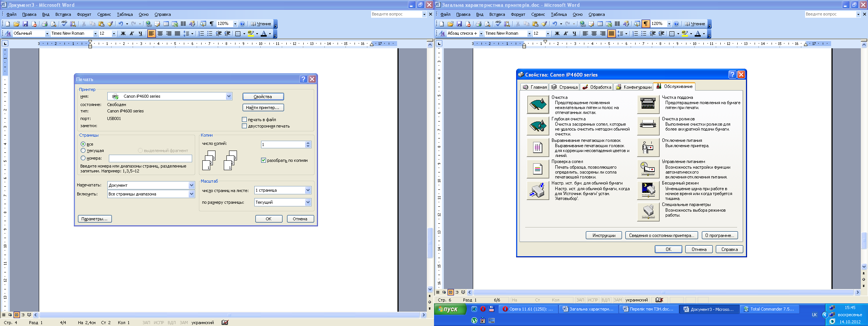Click Columns icon in Загальна характеристика toolbar
The width and height of the screenshot is (868, 326).
[x=617, y=24]
